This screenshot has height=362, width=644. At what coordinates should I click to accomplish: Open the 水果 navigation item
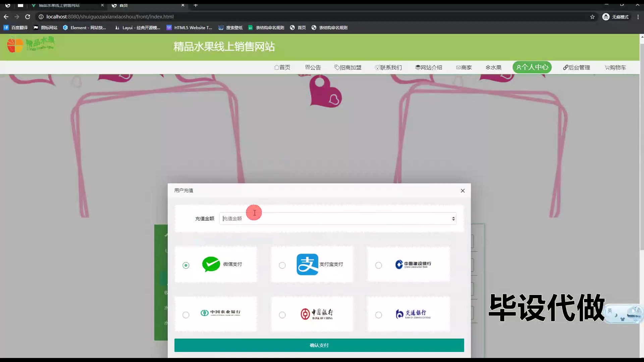pyautogui.click(x=493, y=68)
